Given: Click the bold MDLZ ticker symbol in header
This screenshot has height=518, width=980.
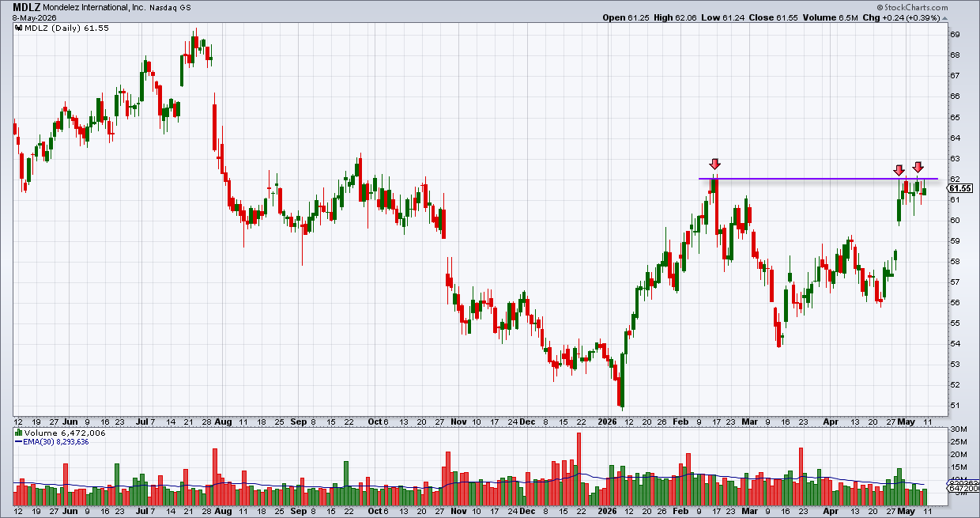Looking at the screenshot, I should (x=28, y=7).
